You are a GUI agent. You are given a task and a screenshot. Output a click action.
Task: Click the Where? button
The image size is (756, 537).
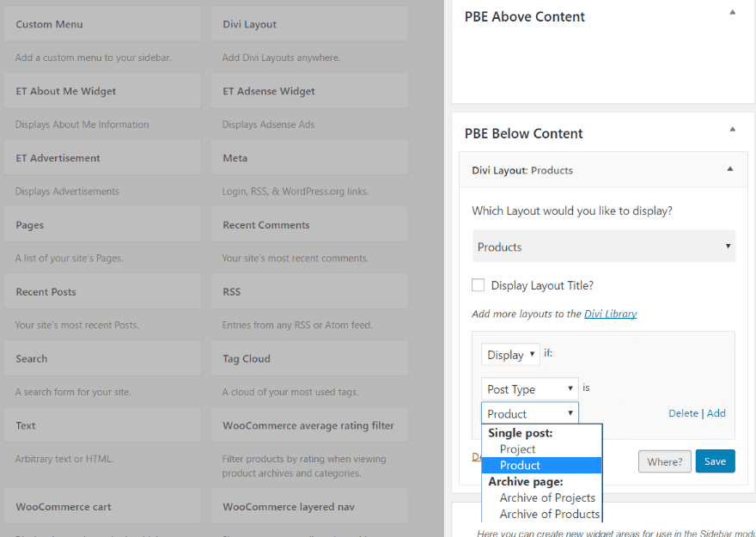[x=664, y=461]
